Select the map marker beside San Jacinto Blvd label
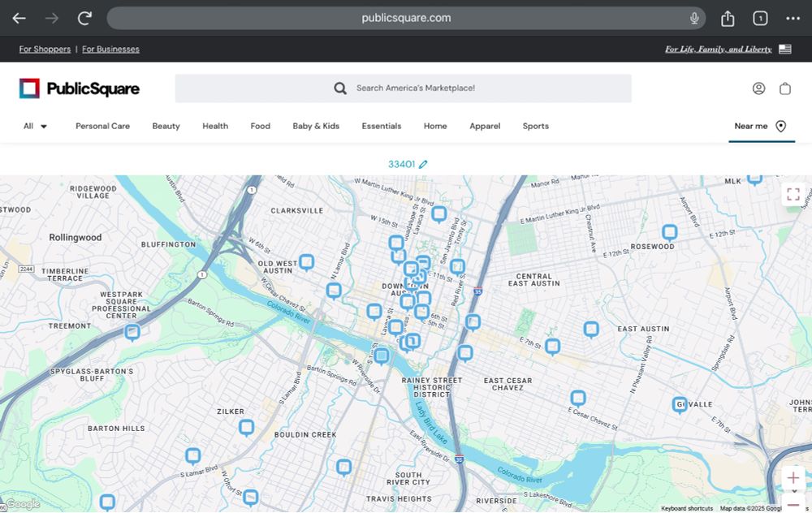This screenshot has height=513, width=812. 439,214
